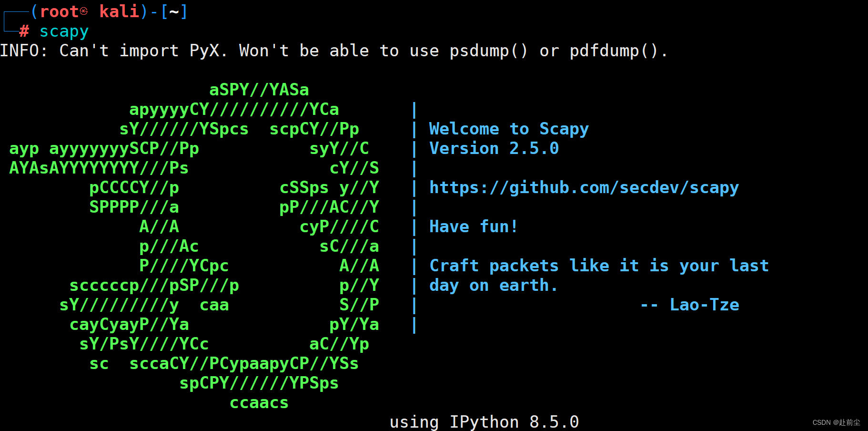Click 'using IPython 8.5.0' text
This screenshot has width=868, height=431.
[484, 422]
